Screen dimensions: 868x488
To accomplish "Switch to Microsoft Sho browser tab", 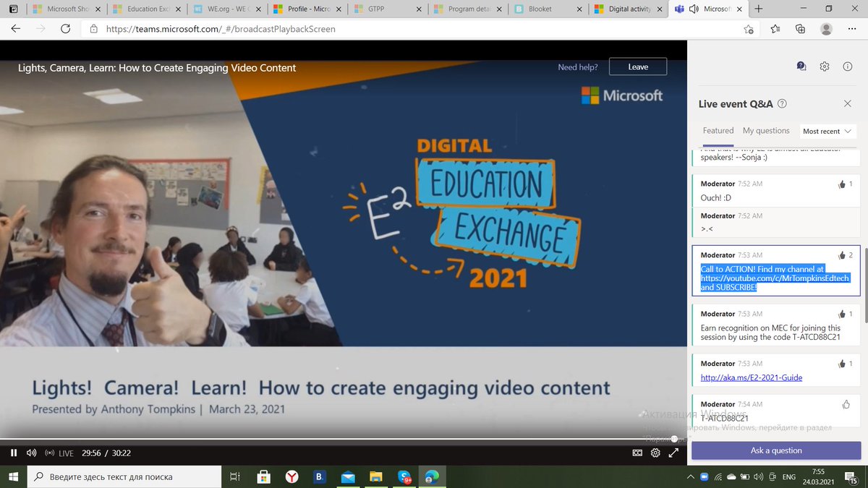I will tap(67, 9).
